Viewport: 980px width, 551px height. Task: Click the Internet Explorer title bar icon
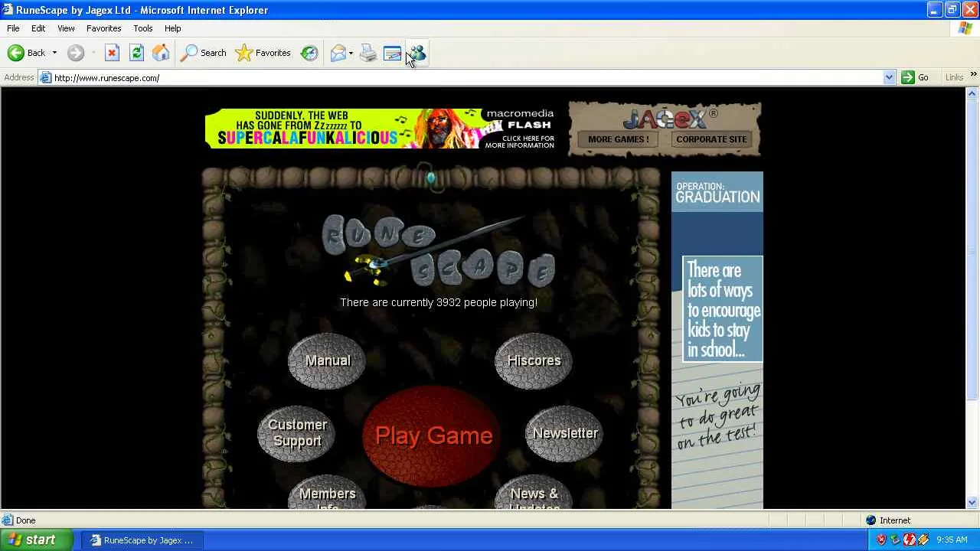(x=8, y=10)
